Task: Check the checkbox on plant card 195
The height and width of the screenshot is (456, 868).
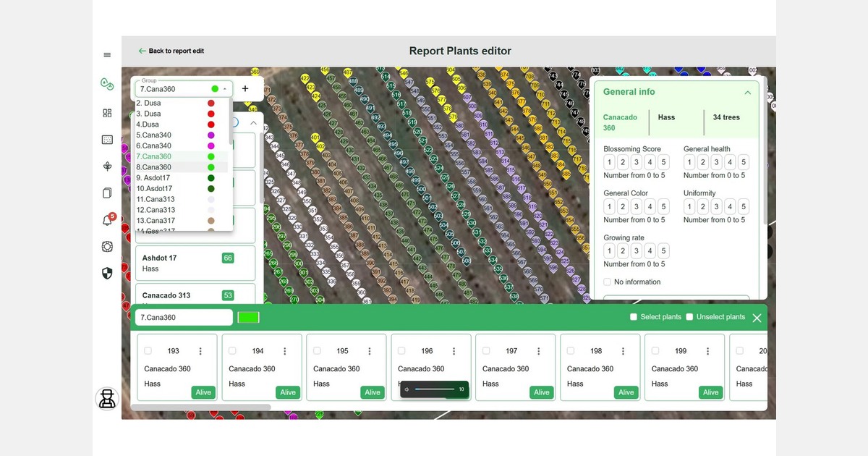Action: click(x=317, y=350)
